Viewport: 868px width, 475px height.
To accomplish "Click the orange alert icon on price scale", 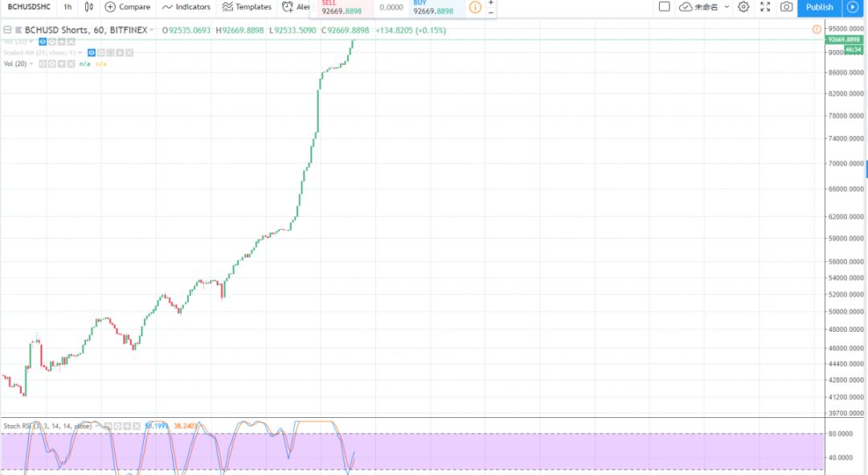I will point(818,29).
